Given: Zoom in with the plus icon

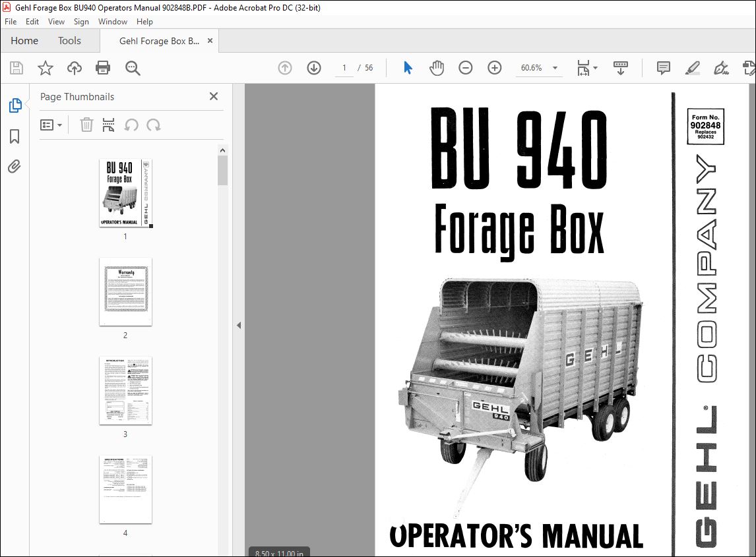Looking at the screenshot, I should tap(495, 68).
